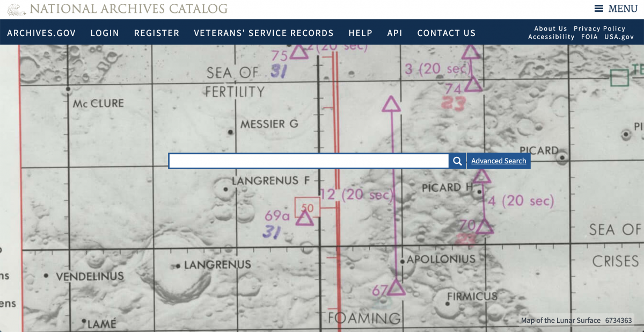This screenshot has height=332, width=644.
Task: Open the About Us link
Action: 550,28
